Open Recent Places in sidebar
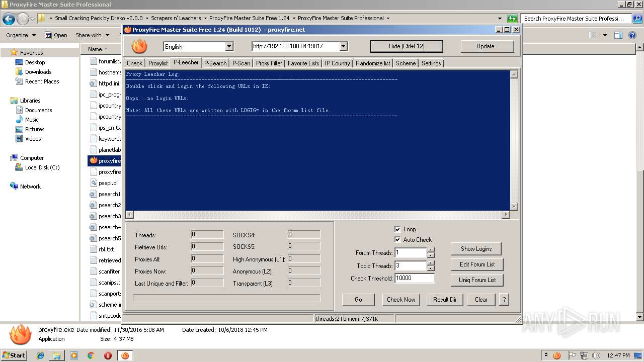This screenshot has width=644, height=362. point(42,81)
